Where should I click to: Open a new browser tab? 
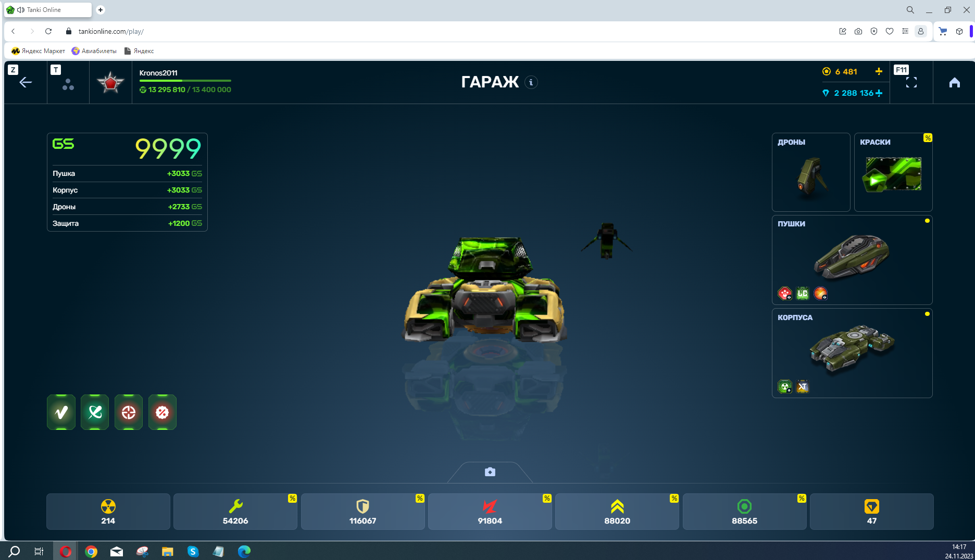pos(101,10)
